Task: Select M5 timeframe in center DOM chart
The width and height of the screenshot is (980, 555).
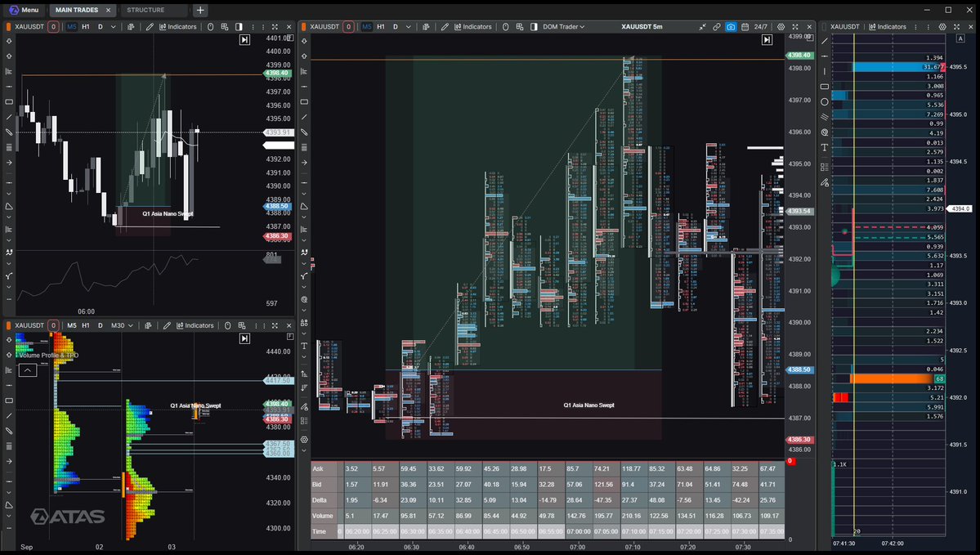Action: coord(366,27)
